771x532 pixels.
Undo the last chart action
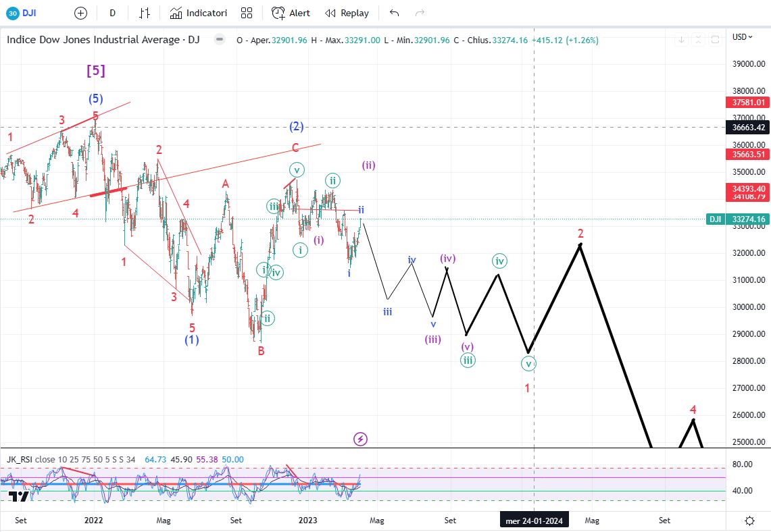tap(395, 14)
